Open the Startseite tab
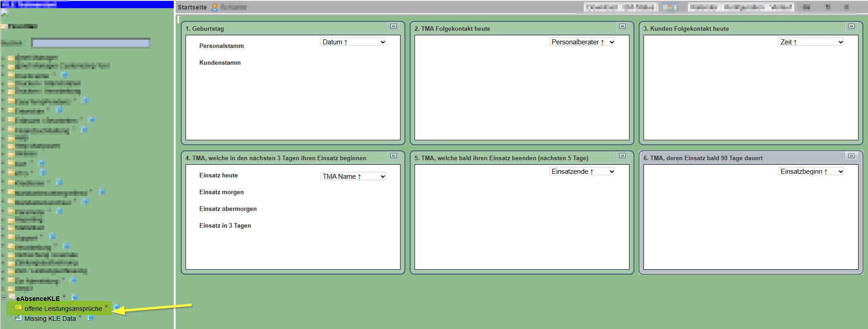This screenshot has height=329, width=868. 192,7
